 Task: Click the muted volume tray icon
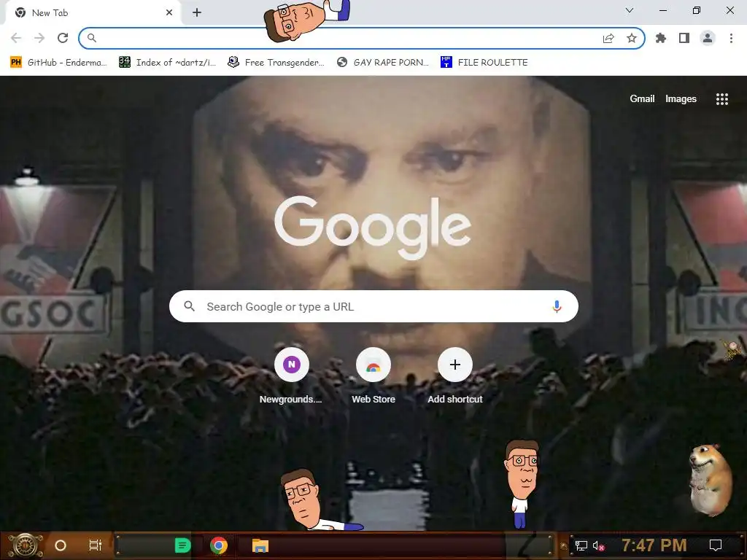coord(599,545)
